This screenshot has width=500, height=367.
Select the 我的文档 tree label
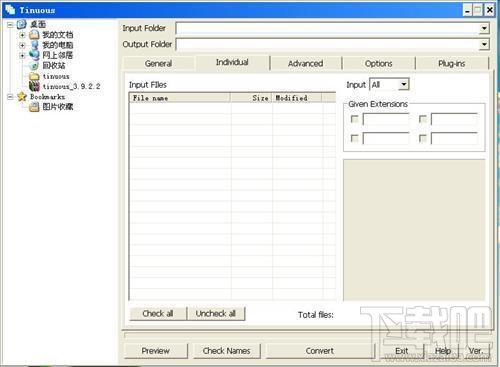(x=58, y=35)
